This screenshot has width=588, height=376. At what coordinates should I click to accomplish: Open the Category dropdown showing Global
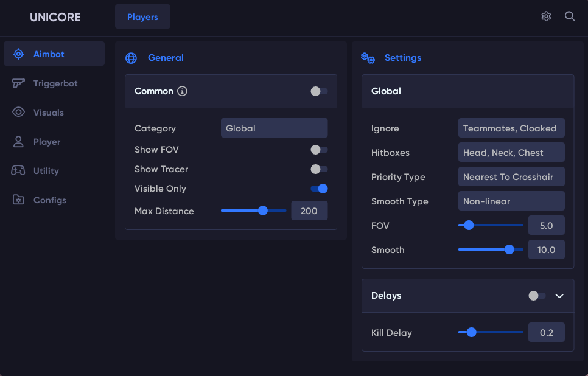coord(274,128)
